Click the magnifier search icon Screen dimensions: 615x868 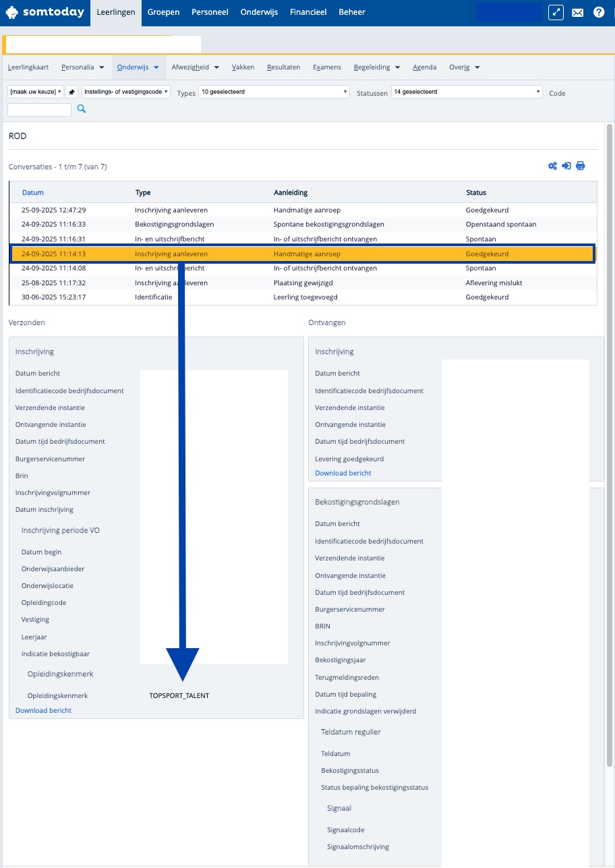point(82,109)
